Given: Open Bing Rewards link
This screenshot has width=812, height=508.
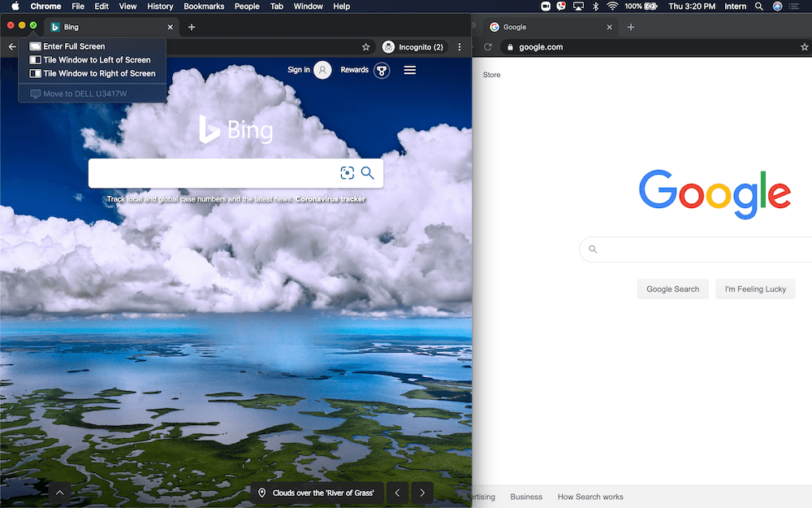Looking at the screenshot, I should click(x=354, y=69).
